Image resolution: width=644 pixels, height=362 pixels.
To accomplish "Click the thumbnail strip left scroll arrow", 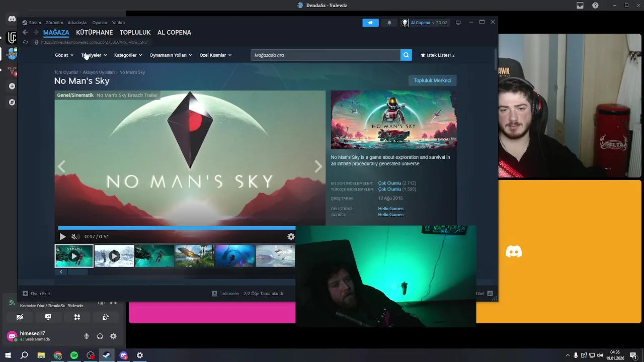I will pyautogui.click(x=61, y=272).
